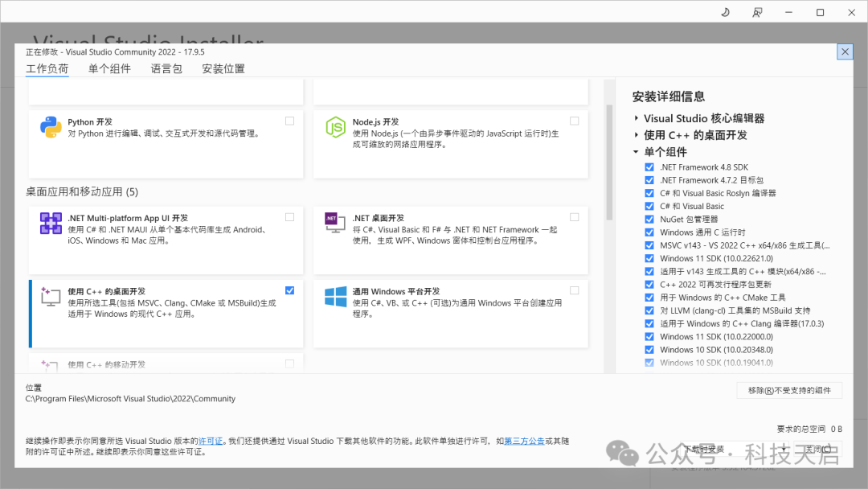Uncheck NuGet 包管理器 component
This screenshot has width=868, height=489.
pyautogui.click(x=649, y=220)
